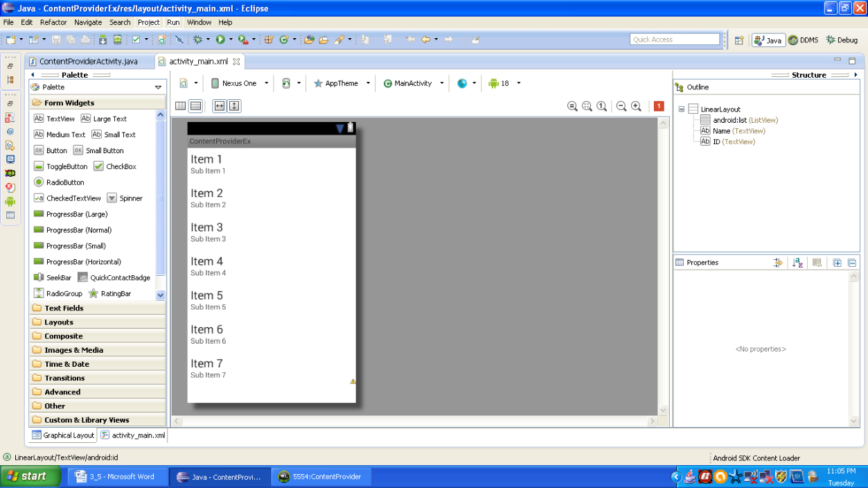Click the Quick Access search field
Image resolution: width=868 pixels, height=488 pixels.
tap(675, 40)
